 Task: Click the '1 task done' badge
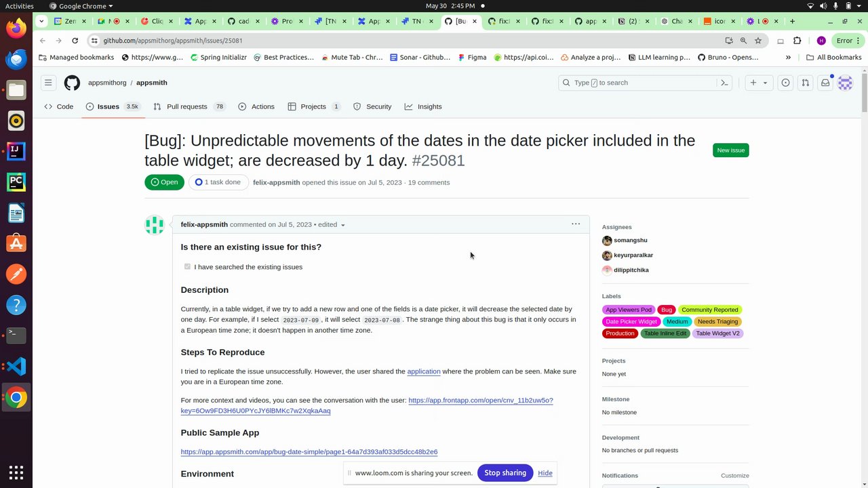coord(218,182)
